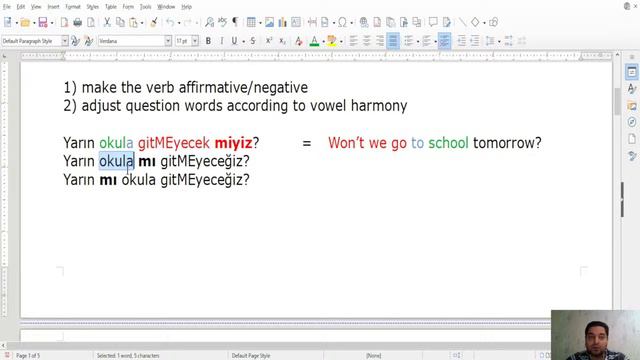Click Page 1 of 5 status

tap(28, 356)
